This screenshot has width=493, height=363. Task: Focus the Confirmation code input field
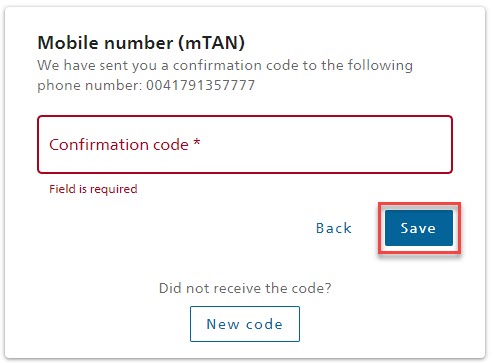(x=245, y=145)
